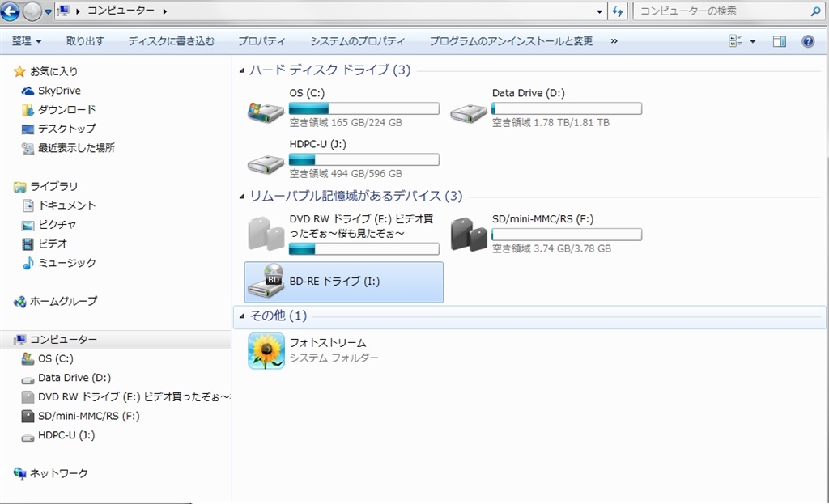Select ホームグループ in the navigation pane

coord(63,301)
